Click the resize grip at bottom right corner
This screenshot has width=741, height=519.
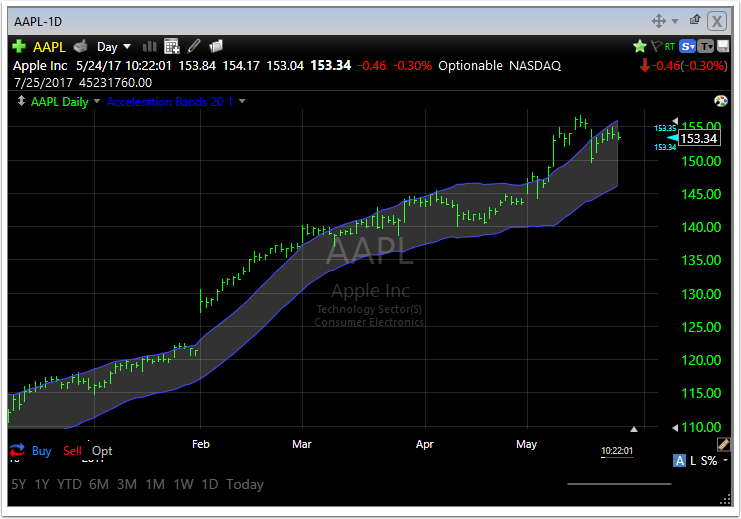click(725, 501)
